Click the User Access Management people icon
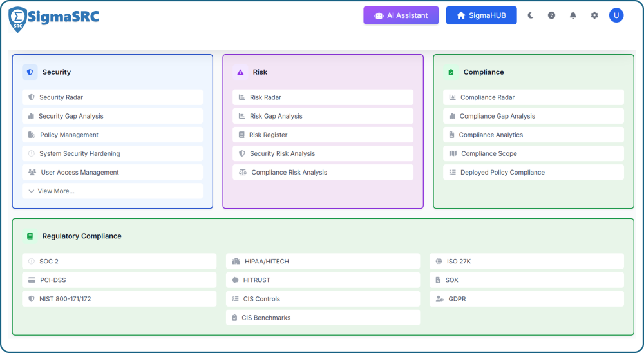Viewport: 644px width, 353px height. pyautogui.click(x=32, y=173)
